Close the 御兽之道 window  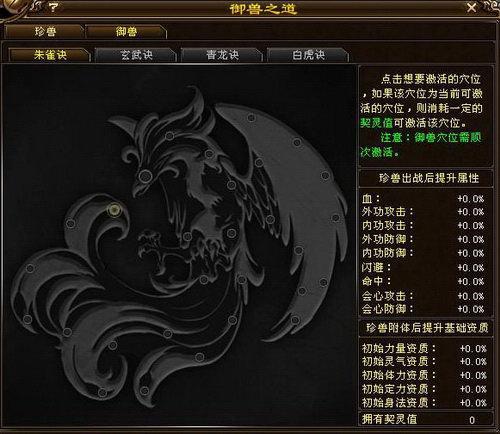[x=472, y=7]
